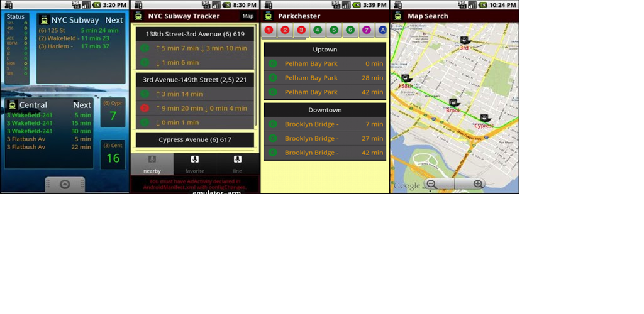The width and height of the screenshot is (644, 314).
Task: Select Pelham Bay Park 42 min row
Action: click(325, 92)
